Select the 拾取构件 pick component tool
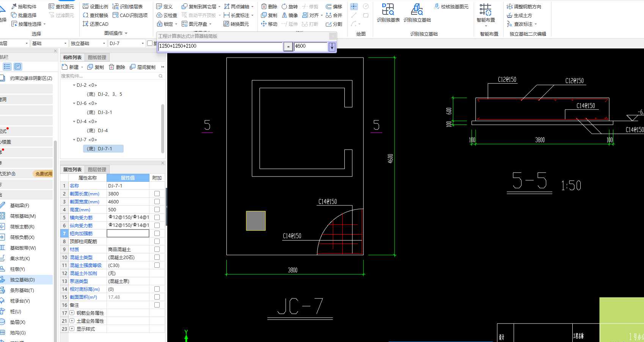The image size is (644, 342). (x=24, y=6)
